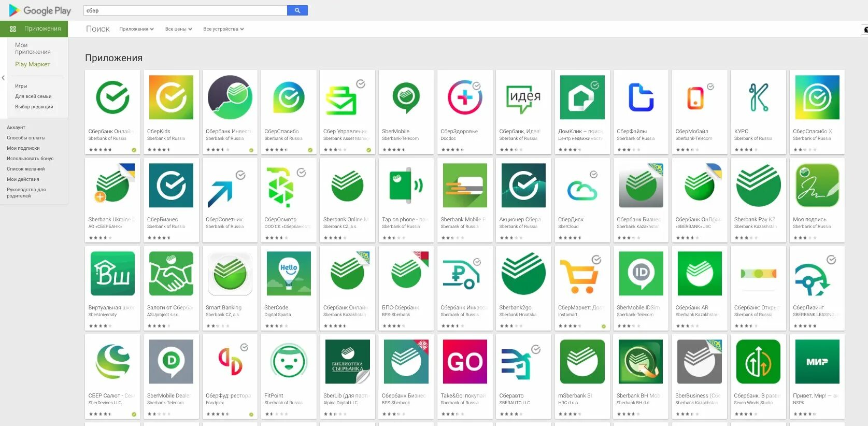Open the SberLib library app thumbnail
Image resolution: width=868 pixels, height=426 pixels.
(347, 362)
